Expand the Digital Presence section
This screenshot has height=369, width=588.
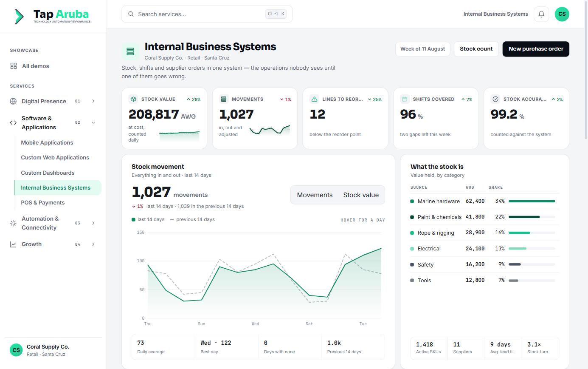[93, 101]
